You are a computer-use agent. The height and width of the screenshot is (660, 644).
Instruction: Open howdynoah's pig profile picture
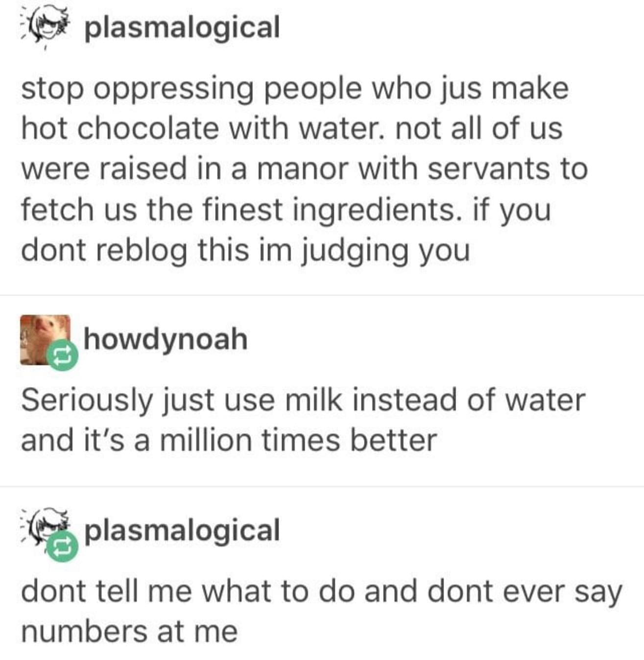coord(45,340)
